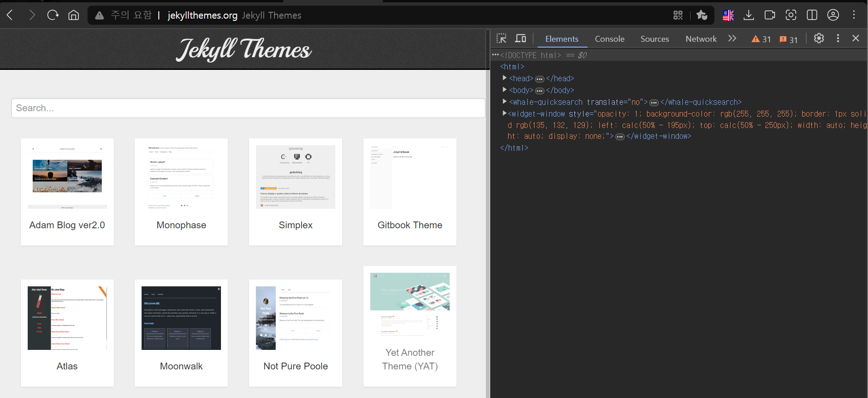The image size is (868, 398).
Task: Click the ellipsis badge in widget-window node
Action: pos(620,137)
